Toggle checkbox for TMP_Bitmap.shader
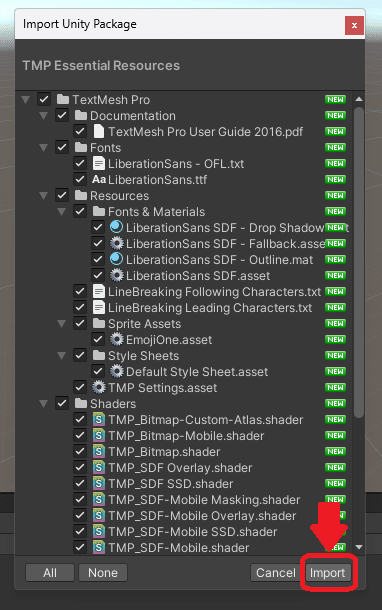 [x=80, y=451]
